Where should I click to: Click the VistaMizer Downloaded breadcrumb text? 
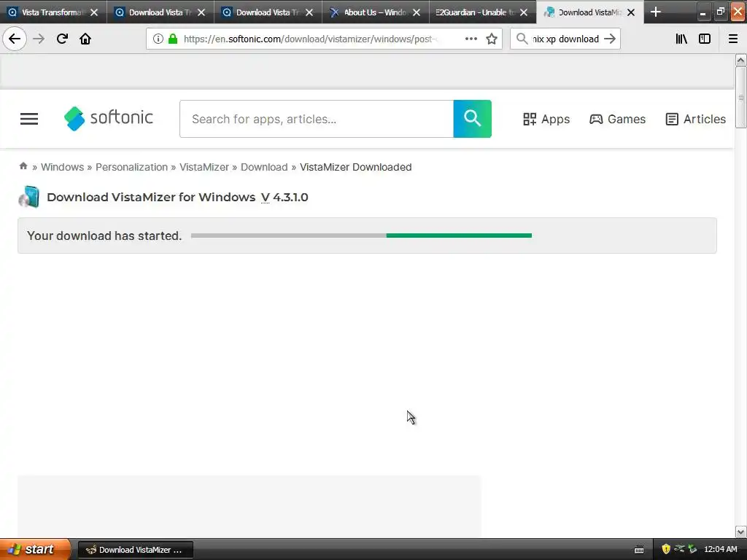tap(355, 167)
